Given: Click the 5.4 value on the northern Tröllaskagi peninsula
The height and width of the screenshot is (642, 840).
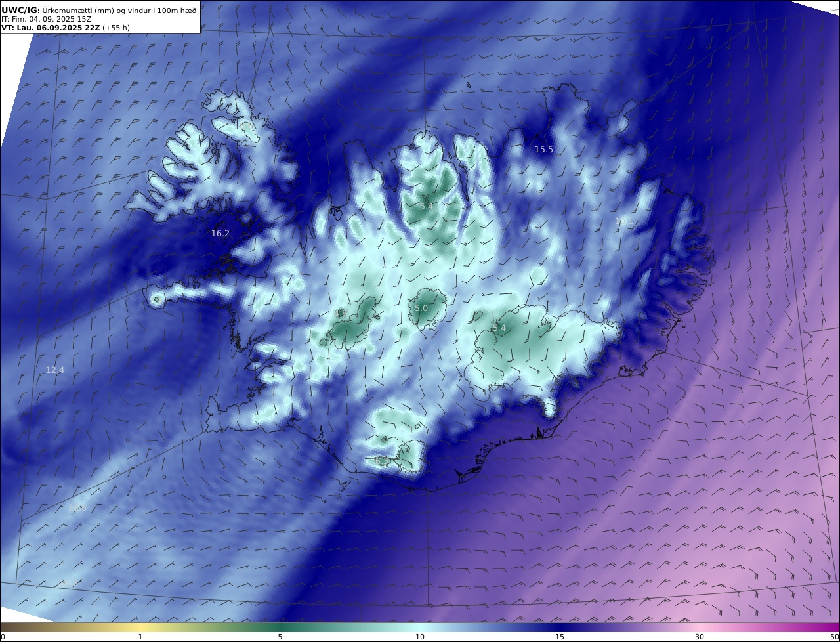Looking at the screenshot, I should tap(426, 206).
